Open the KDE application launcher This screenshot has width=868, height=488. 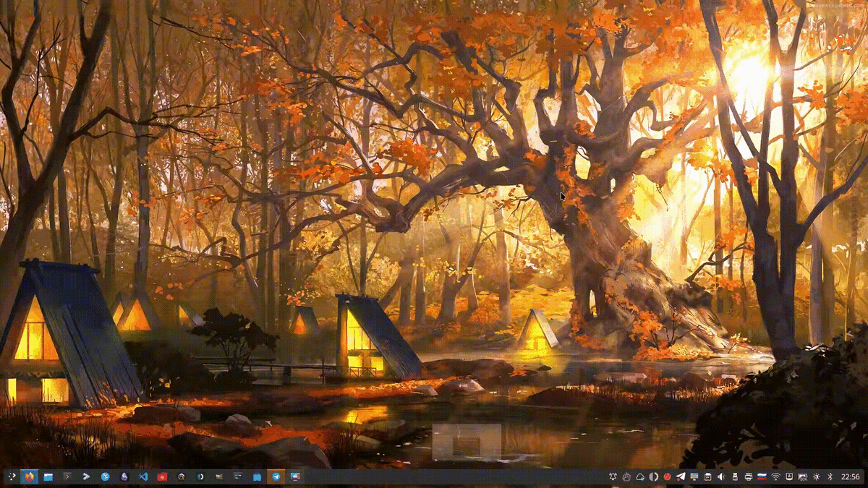pos(12,477)
